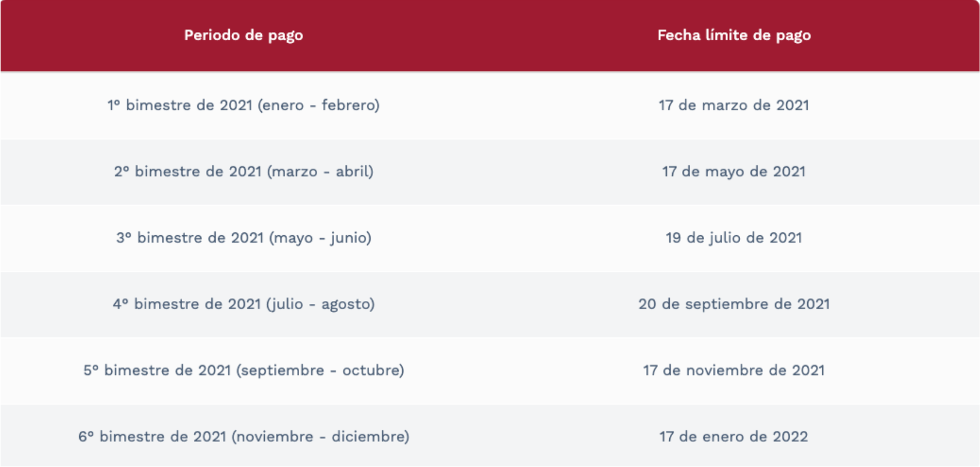Select '3º bimestre de 2021 (mayo - junio)'
Viewport: 980px width, 467px height.
[x=243, y=238]
